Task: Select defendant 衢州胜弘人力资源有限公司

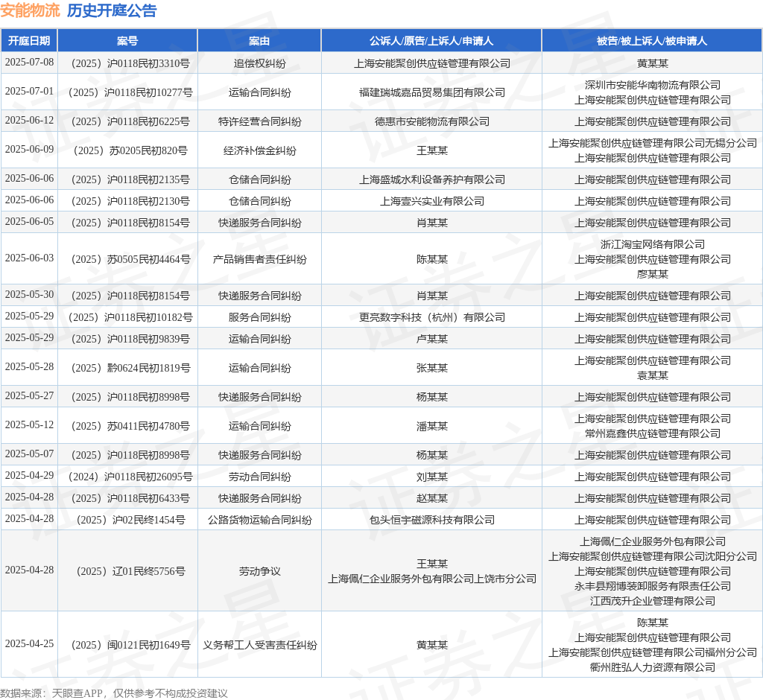Action: (x=652, y=667)
